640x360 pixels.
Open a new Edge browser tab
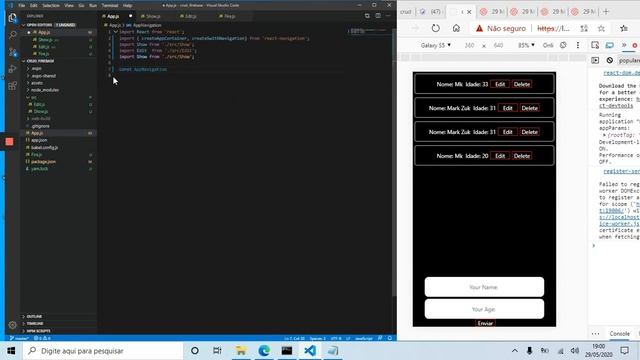click(x=606, y=11)
